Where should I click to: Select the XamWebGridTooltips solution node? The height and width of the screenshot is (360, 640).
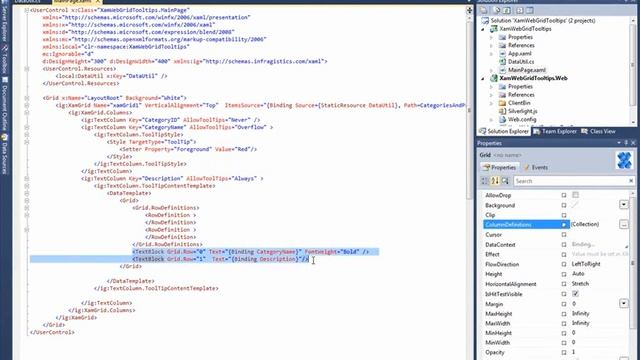pyautogui.click(x=538, y=20)
